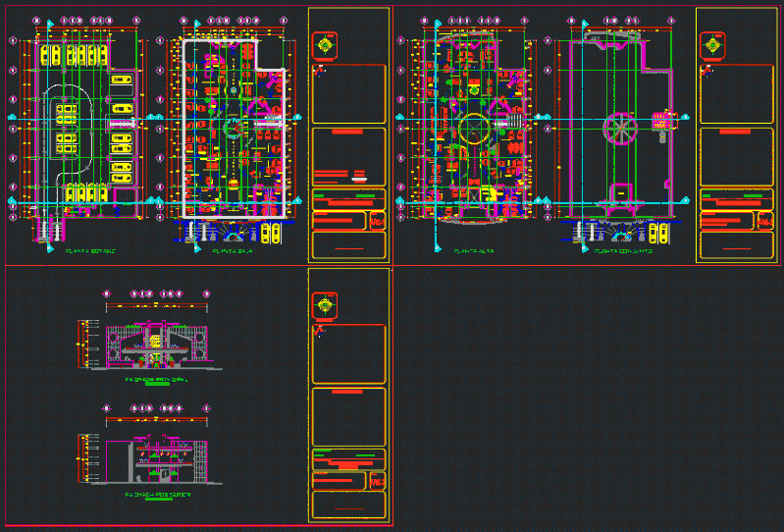
Task: Click the FACHADA POSTERIOR title text
Action: [x=157, y=496]
